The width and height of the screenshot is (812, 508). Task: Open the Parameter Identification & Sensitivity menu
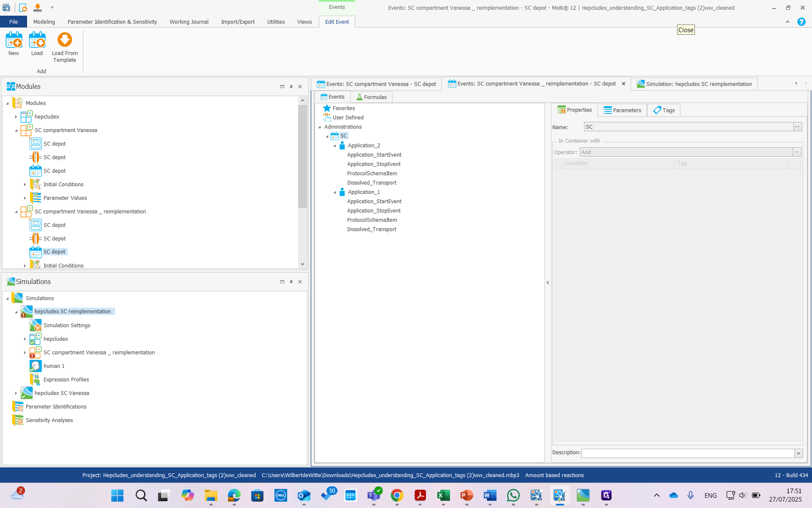click(x=112, y=22)
